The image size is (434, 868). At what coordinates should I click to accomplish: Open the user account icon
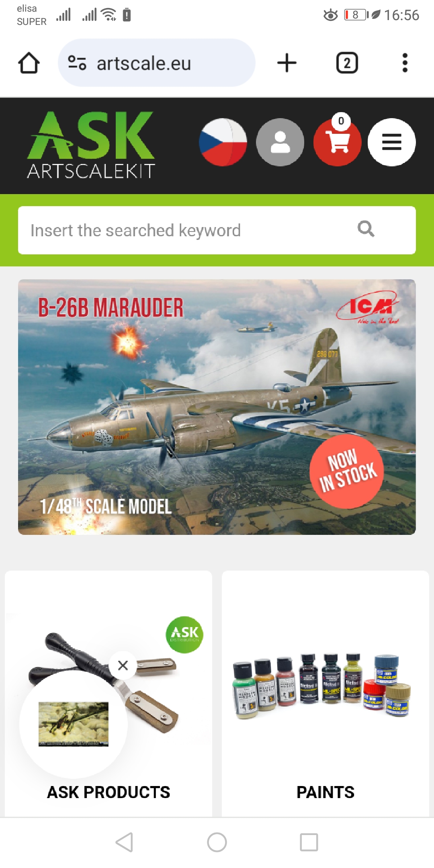[x=280, y=142]
